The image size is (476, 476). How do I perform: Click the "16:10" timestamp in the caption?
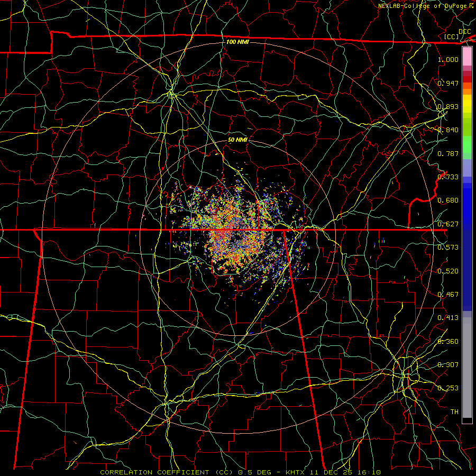coord(369,472)
